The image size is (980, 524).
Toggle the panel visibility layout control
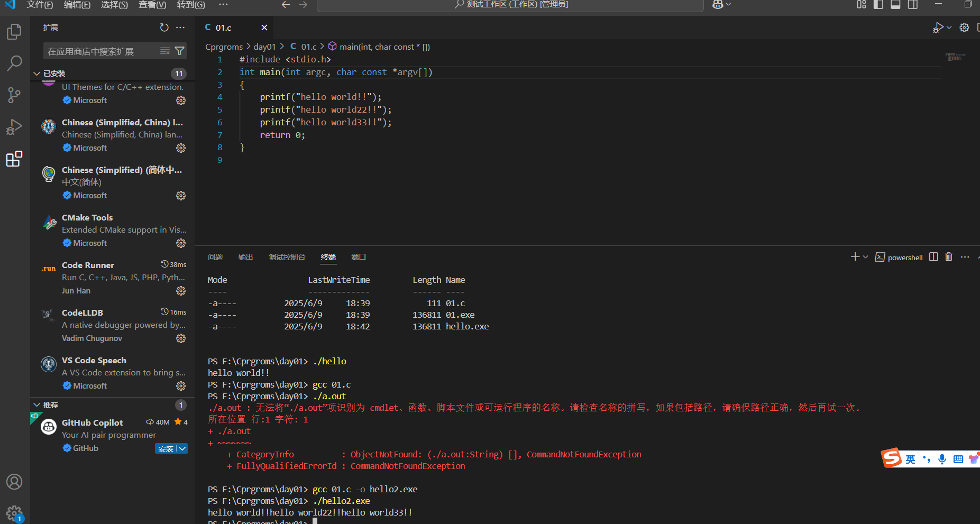(x=895, y=5)
